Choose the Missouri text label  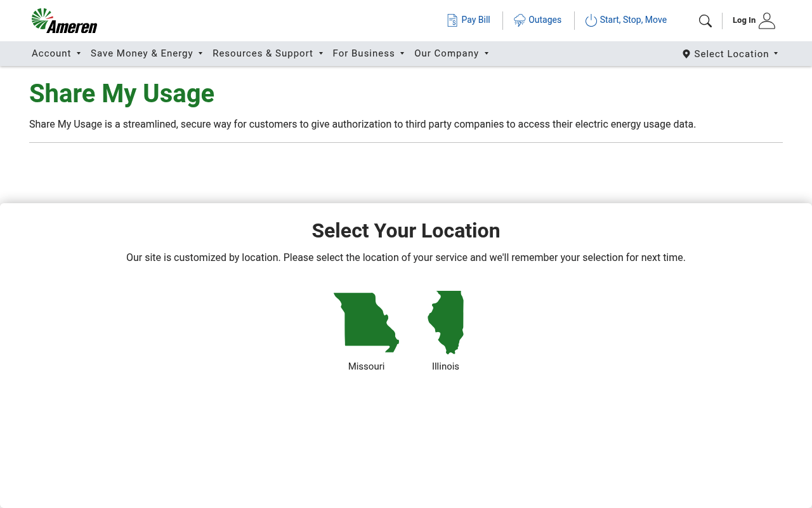tap(366, 366)
